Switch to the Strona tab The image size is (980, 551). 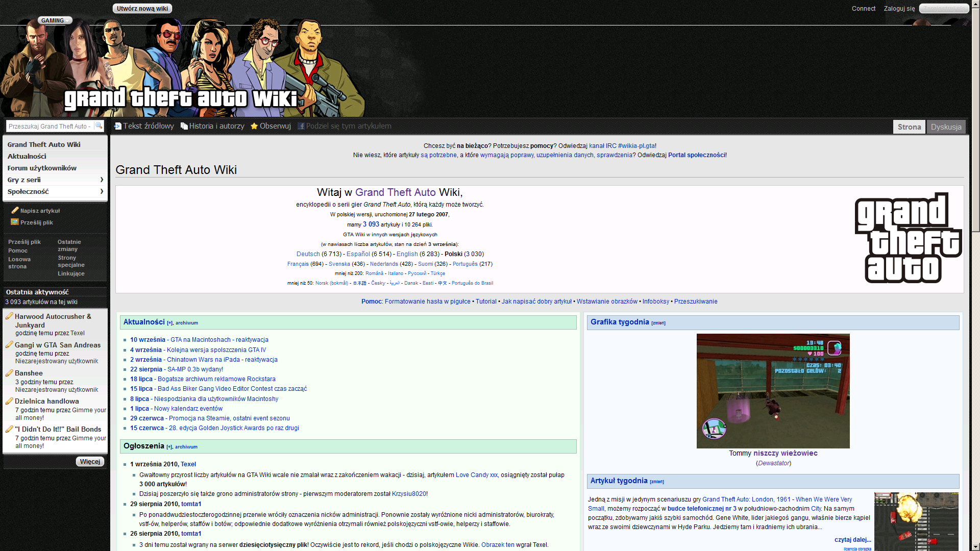click(x=909, y=127)
